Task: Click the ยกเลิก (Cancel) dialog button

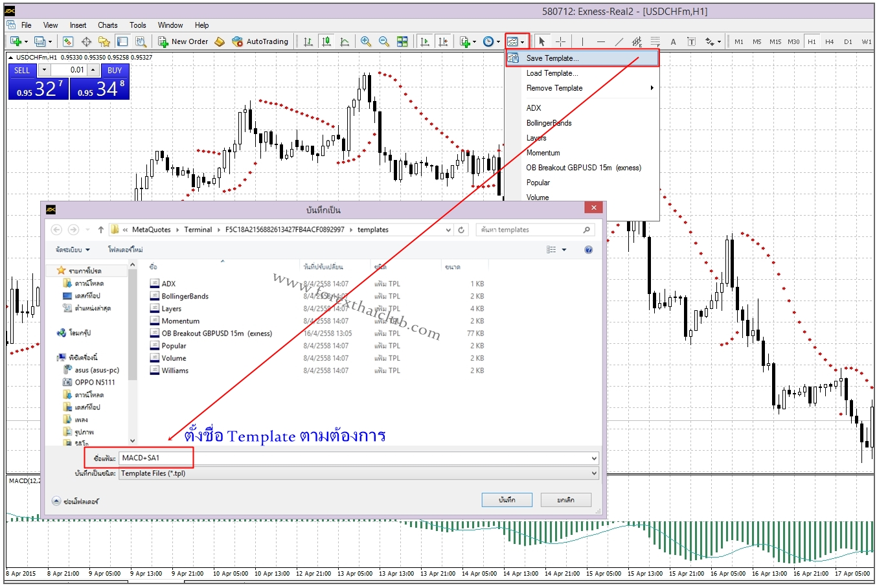Action: click(x=566, y=500)
